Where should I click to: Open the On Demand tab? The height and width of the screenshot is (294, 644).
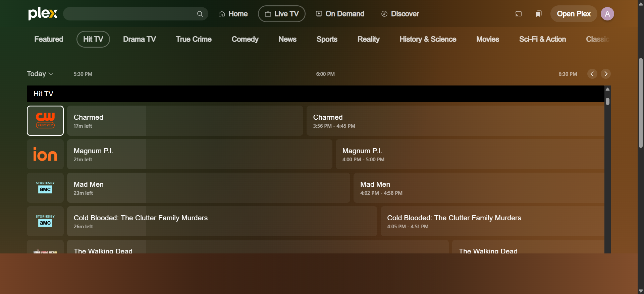click(x=340, y=14)
